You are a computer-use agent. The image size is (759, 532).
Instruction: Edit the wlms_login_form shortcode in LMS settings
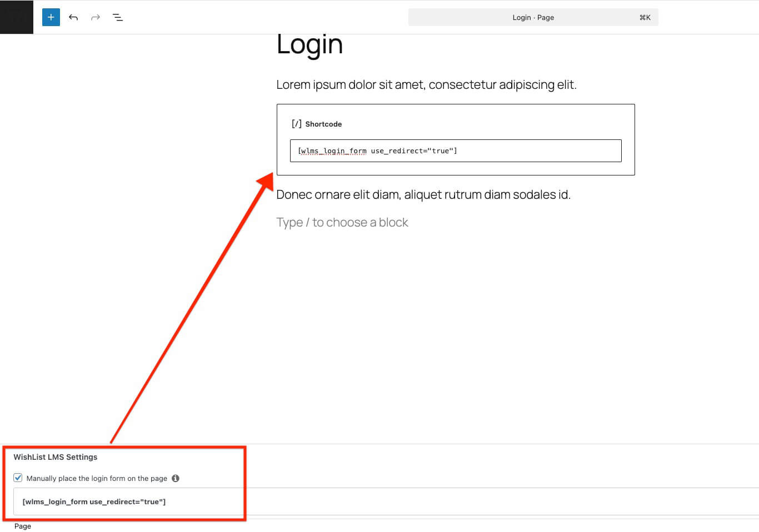[x=94, y=501]
